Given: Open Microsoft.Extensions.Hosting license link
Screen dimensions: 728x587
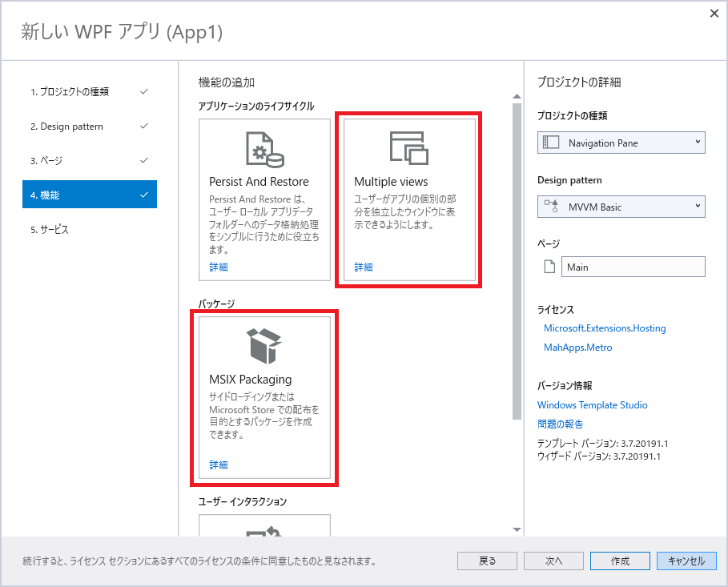Looking at the screenshot, I should click(605, 328).
